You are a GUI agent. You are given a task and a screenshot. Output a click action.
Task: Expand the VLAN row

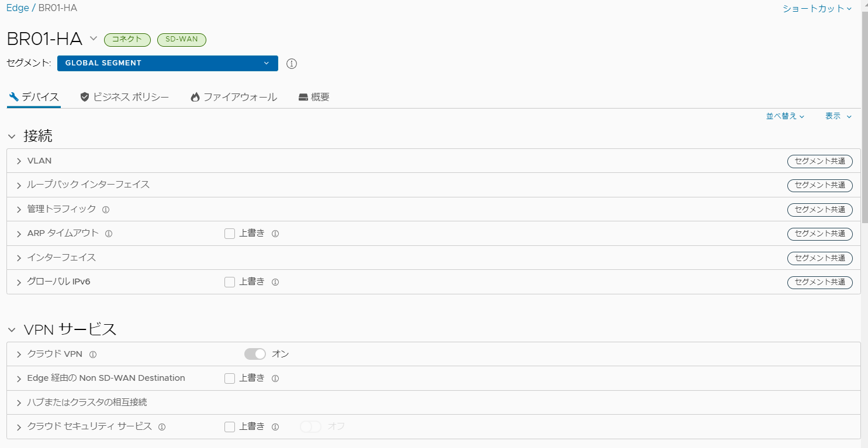(433, 161)
